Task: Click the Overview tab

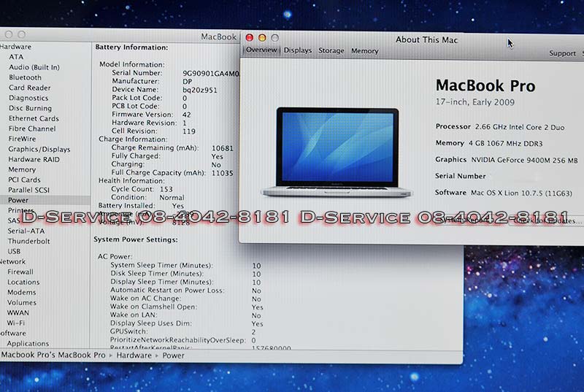Action: coord(261,50)
